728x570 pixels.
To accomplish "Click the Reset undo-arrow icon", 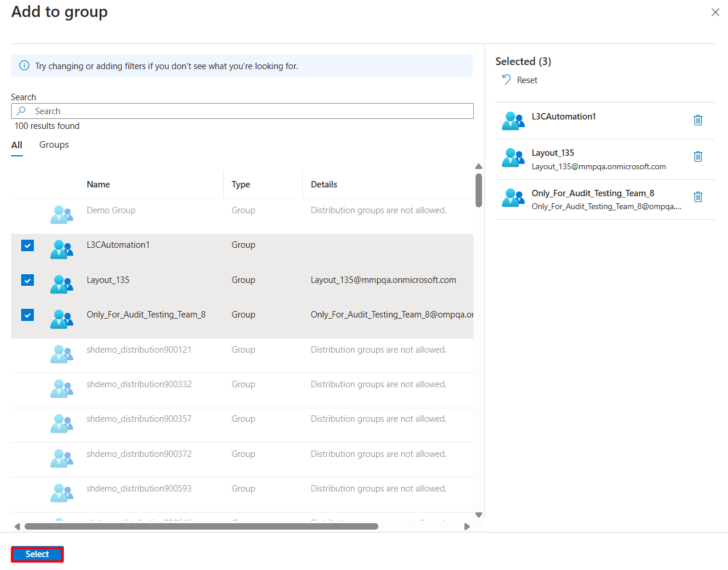I will point(506,79).
